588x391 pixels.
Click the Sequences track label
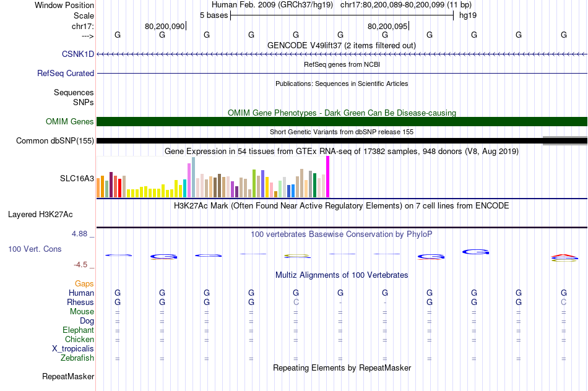[74, 92]
